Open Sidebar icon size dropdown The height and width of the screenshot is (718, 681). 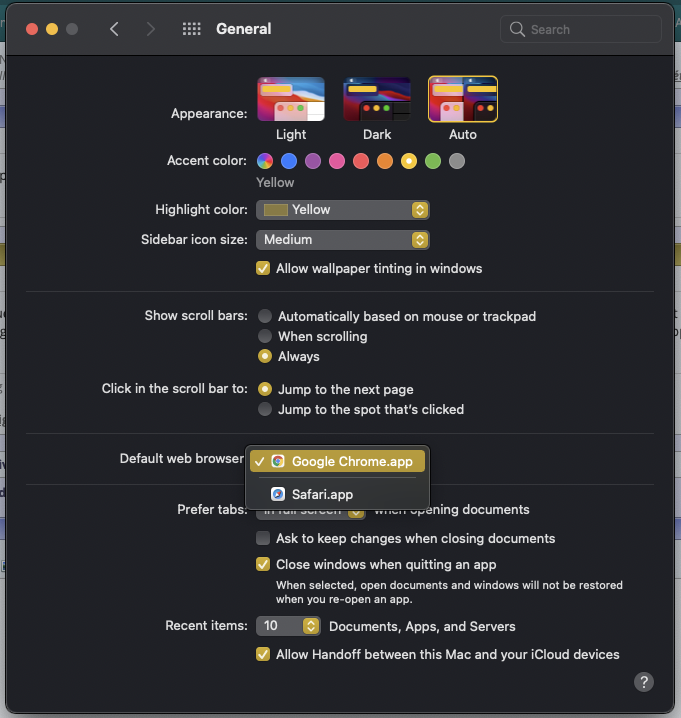[x=343, y=240]
